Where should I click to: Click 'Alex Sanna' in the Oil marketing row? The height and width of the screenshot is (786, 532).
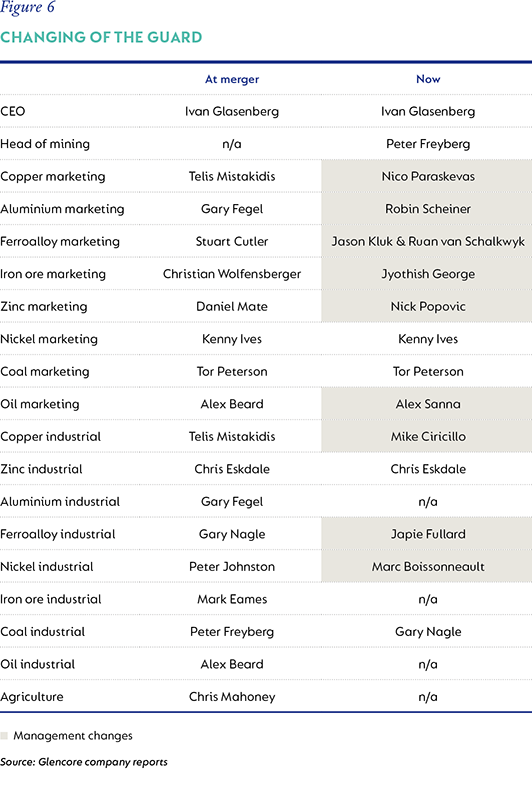tap(428, 404)
